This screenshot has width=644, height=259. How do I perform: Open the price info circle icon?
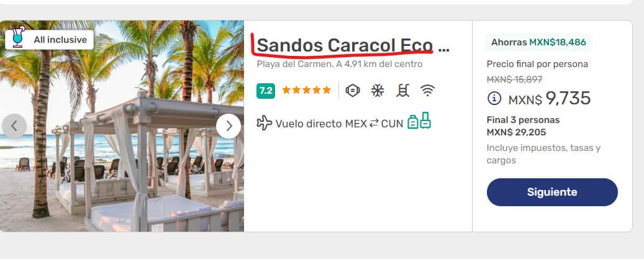tap(494, 99)
